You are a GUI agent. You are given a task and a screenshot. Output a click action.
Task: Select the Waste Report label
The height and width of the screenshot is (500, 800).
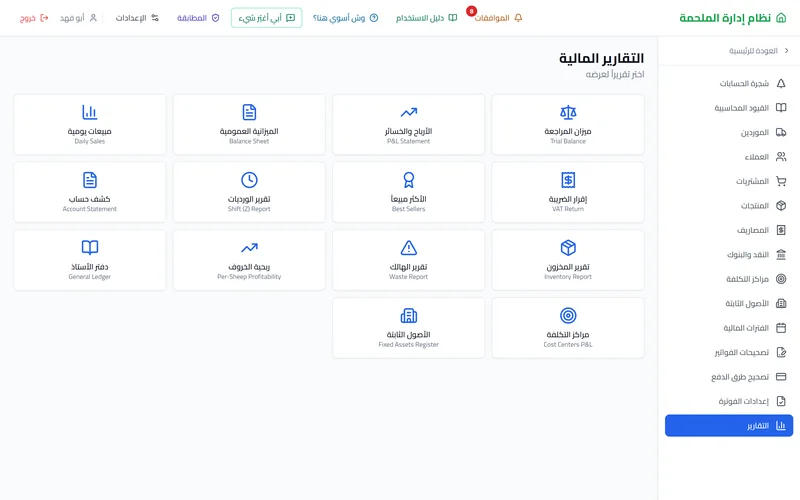coord(408,277)
